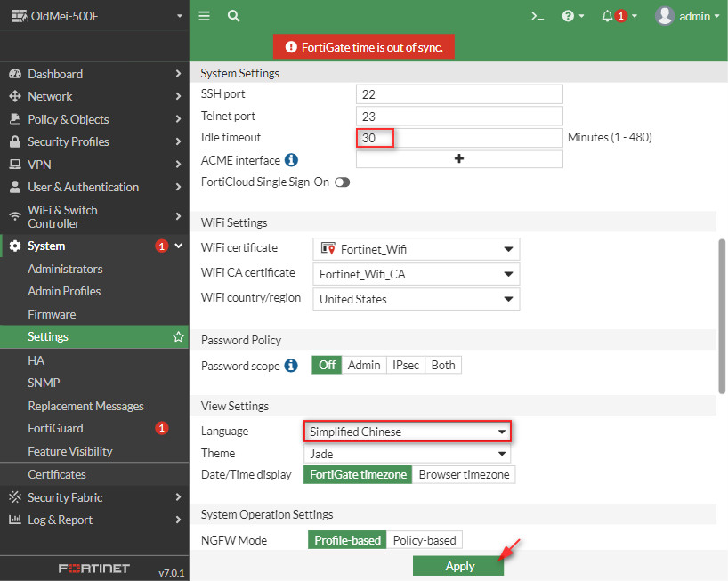The height and width of the screenshot is (581, 728).
Task: Click the Password scope info icon
Action: [291, 366]
